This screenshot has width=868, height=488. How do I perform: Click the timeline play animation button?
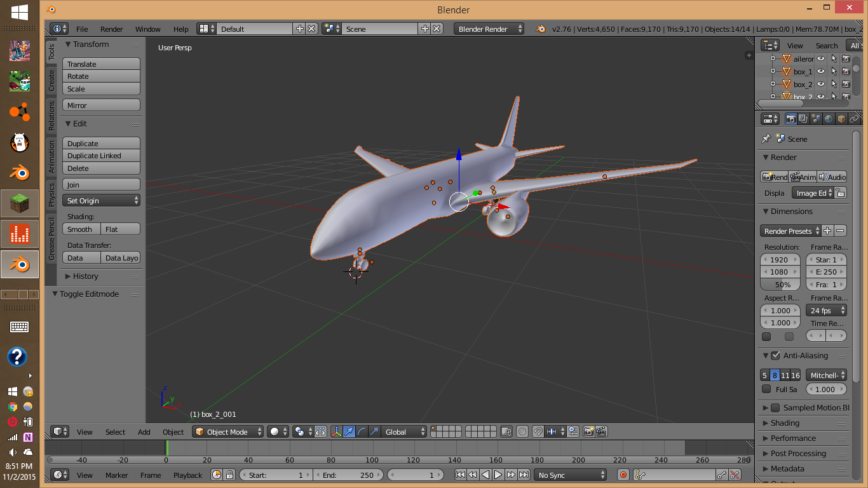point(498,475)
